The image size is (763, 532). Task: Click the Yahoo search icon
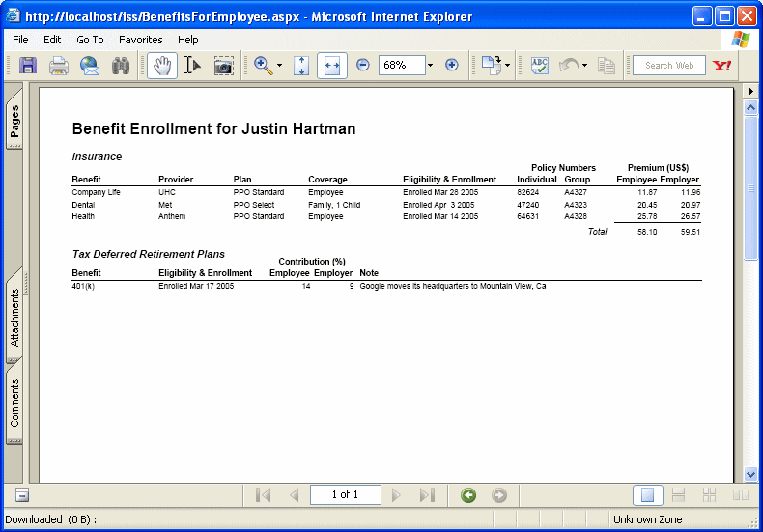tap(721, 66)
